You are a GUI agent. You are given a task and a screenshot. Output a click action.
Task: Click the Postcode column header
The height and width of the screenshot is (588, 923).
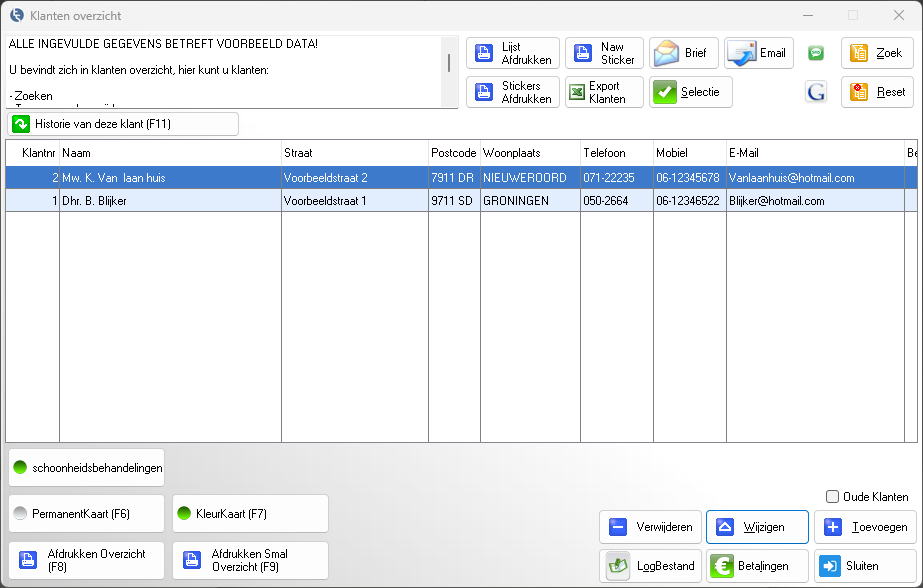(x=454, y=153)
